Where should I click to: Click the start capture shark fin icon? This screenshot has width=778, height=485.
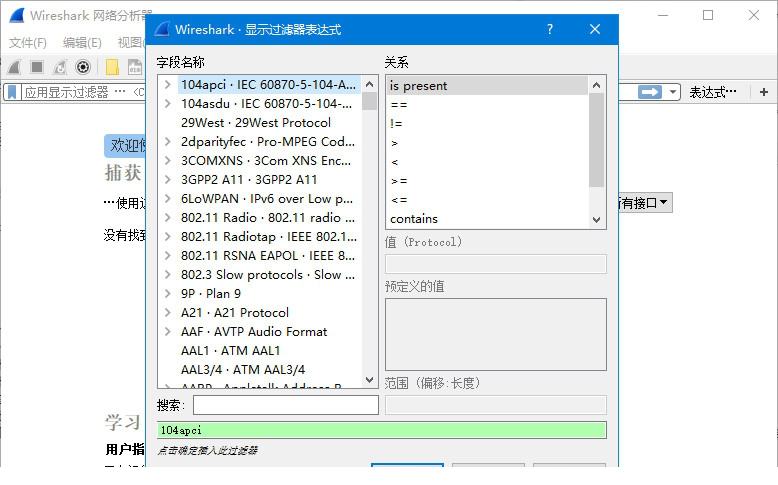14,67
